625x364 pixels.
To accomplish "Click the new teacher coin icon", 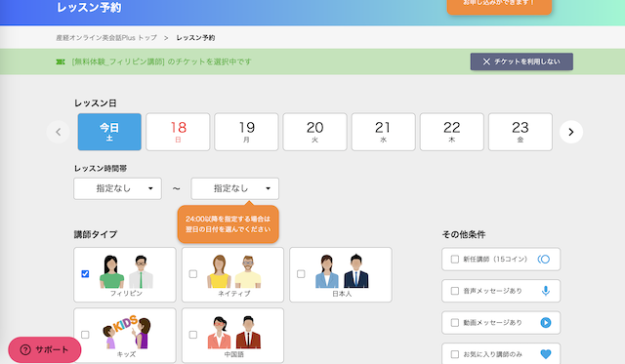I will click(544, 260).
